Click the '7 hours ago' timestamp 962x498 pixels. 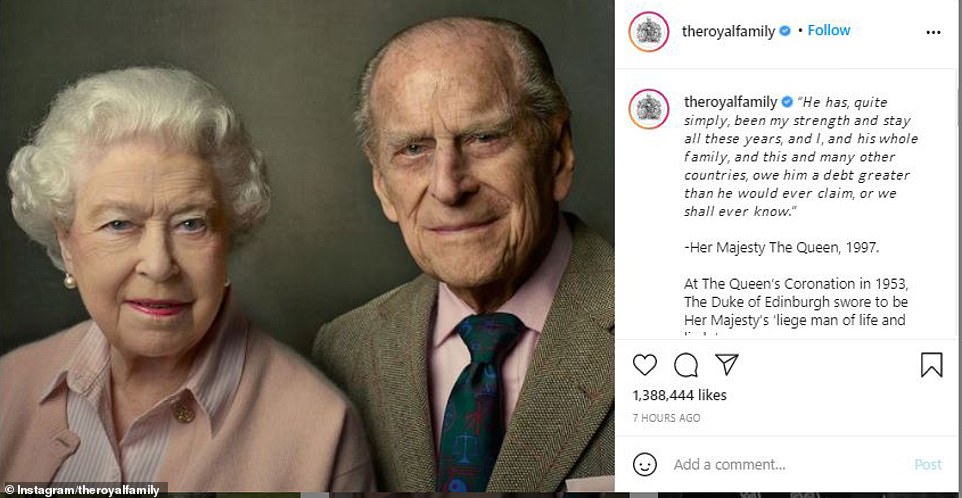point(666,418)
